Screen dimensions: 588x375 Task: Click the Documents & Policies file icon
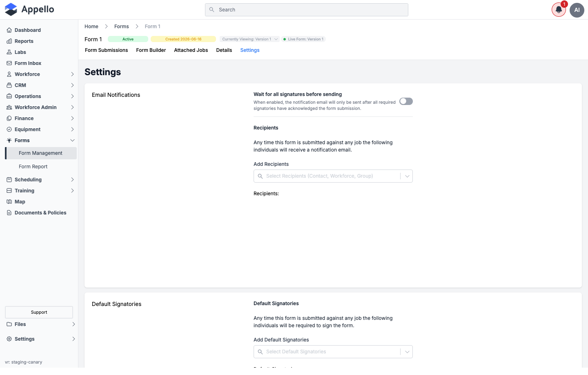(x=9, y=213)
